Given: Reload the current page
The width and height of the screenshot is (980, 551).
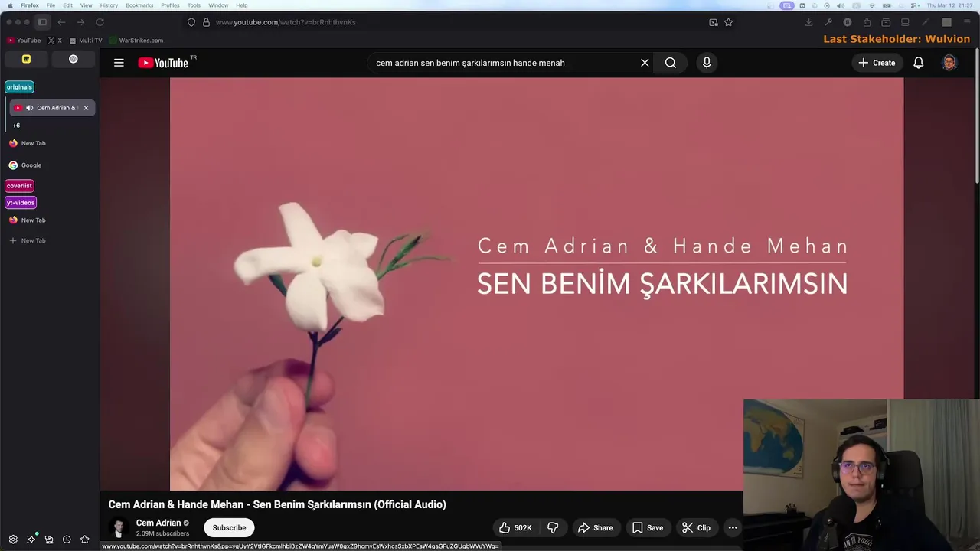Looking at the screenshot, I should 100,22.
